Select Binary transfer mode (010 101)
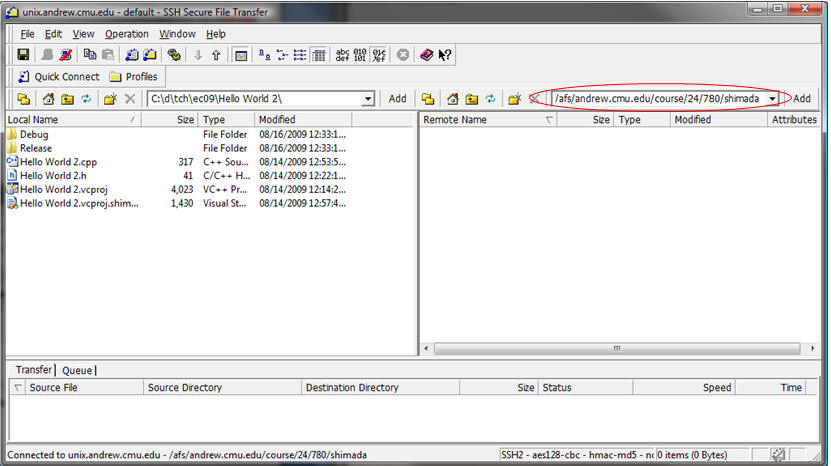Viewport: 831px width, 466px height. point(360,55)
